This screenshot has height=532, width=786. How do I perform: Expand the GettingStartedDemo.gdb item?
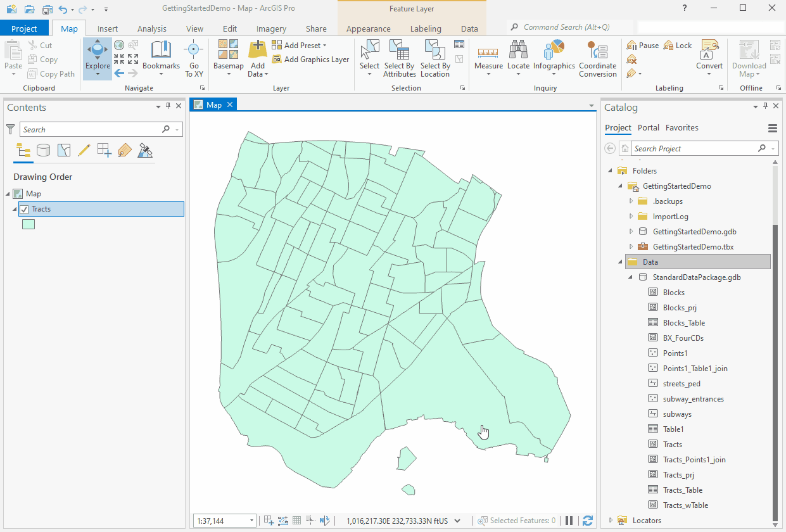click(630, 231)
